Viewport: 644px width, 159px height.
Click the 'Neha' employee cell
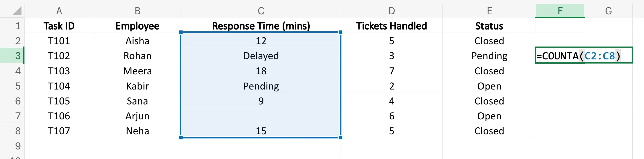137,131
